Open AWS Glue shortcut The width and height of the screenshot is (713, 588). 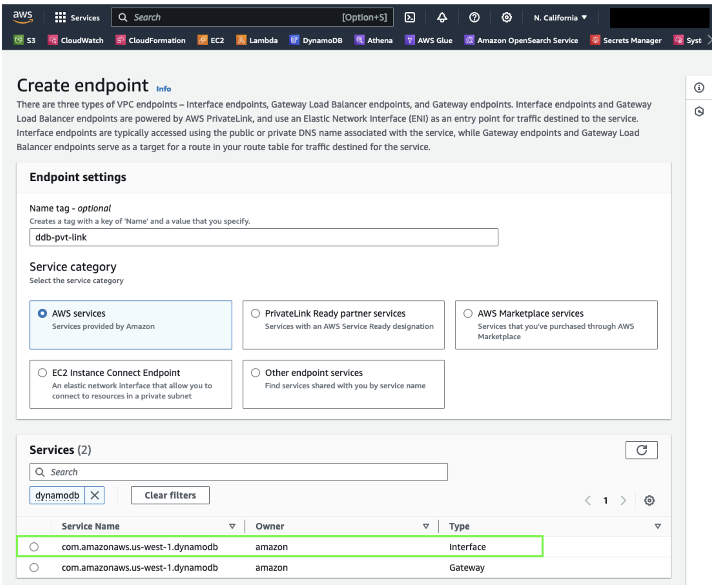(429, 41)
